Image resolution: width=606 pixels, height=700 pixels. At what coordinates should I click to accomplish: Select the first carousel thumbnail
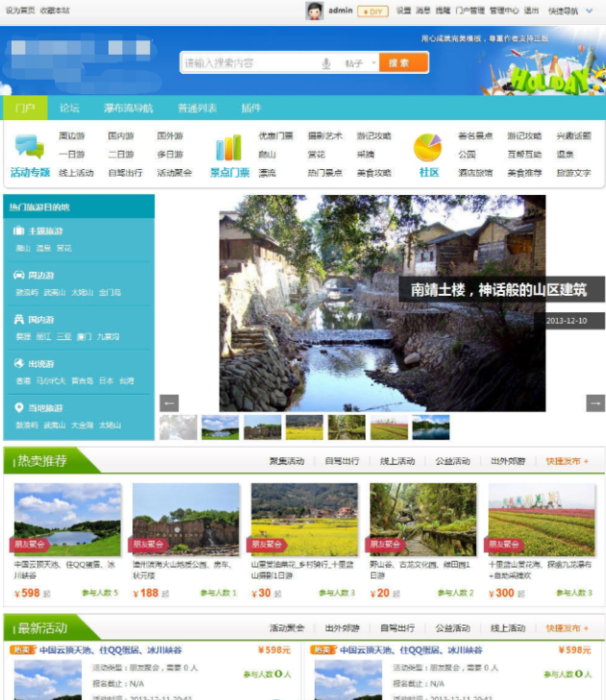(x=179, y=427)
